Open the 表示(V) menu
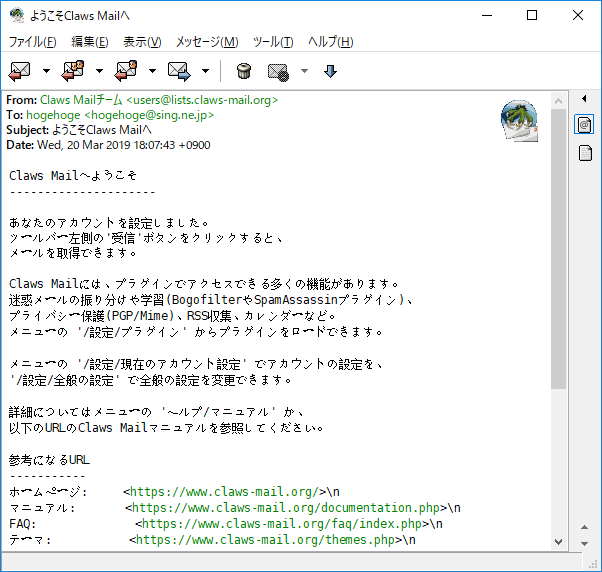602x572 pixels. click(142, 41)
